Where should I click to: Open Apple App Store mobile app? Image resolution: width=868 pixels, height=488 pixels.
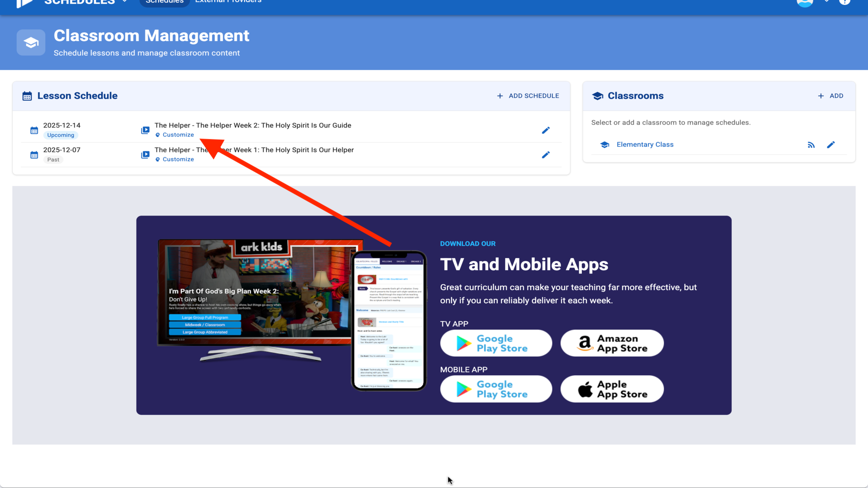tap(612, 389)
